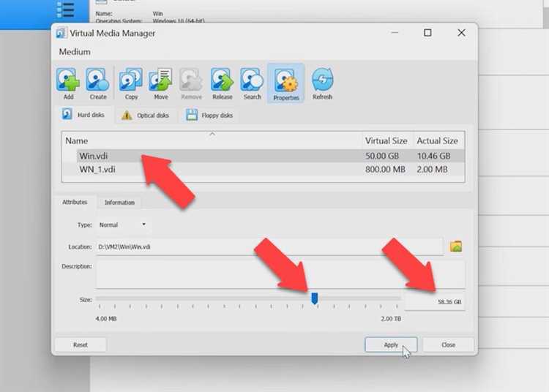Click the 10.46 GB actual size cell
The width and height of the screenshot is (549, 392).
pyautogui.click(x=433, y=156)
